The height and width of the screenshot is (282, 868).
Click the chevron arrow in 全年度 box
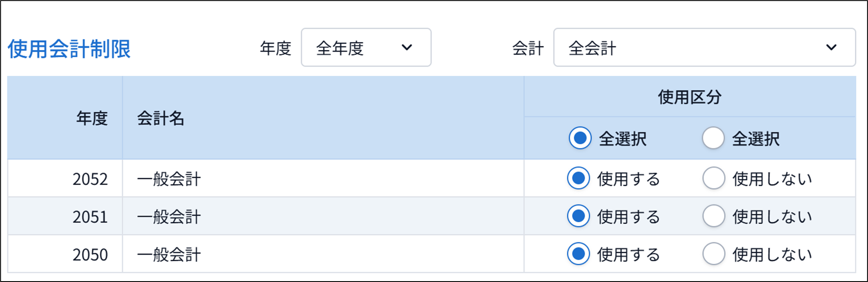click(407, 47)
